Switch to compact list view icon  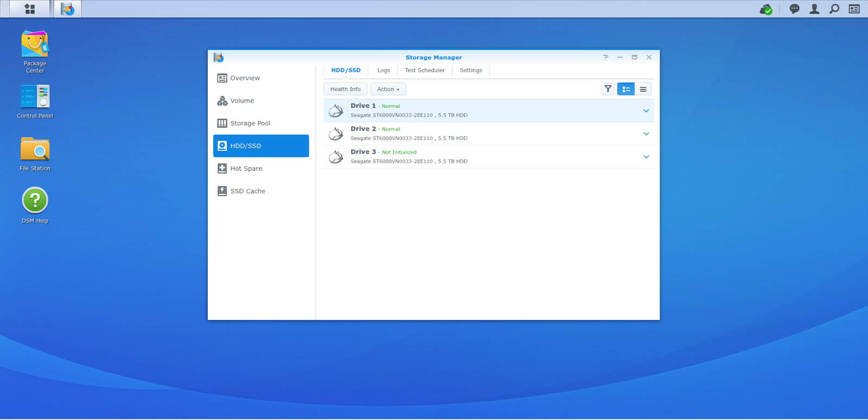(x=643, y=89)
